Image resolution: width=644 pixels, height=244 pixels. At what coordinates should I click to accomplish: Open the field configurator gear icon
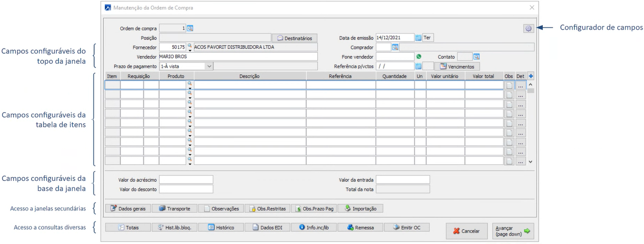click(x=528, y=29)
